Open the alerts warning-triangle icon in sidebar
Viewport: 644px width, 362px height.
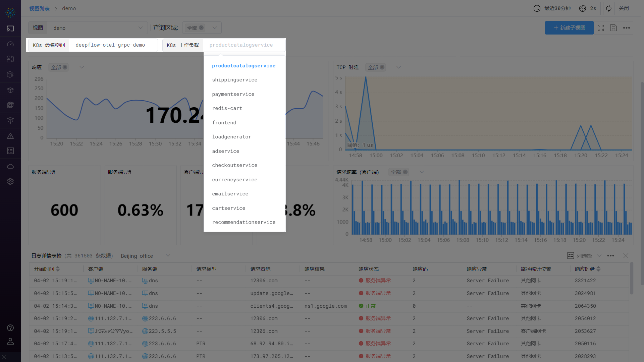pos(10,136)
